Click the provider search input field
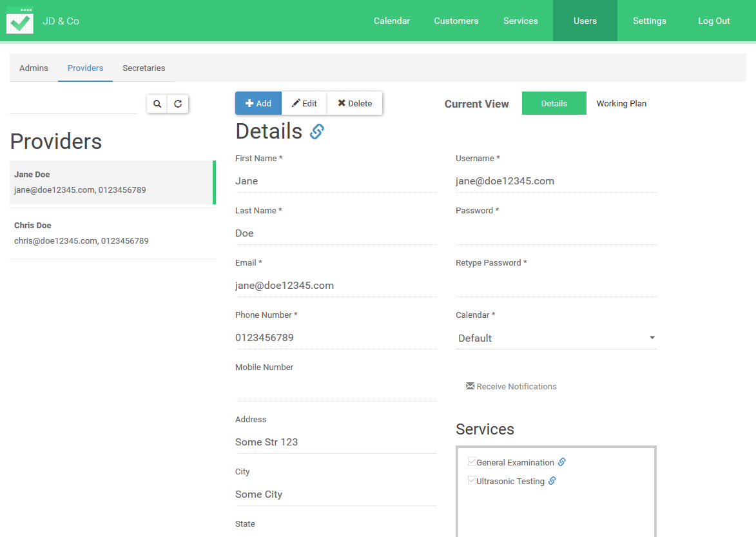The height and width of the screenshot is (537, 756). coord(73,104)
